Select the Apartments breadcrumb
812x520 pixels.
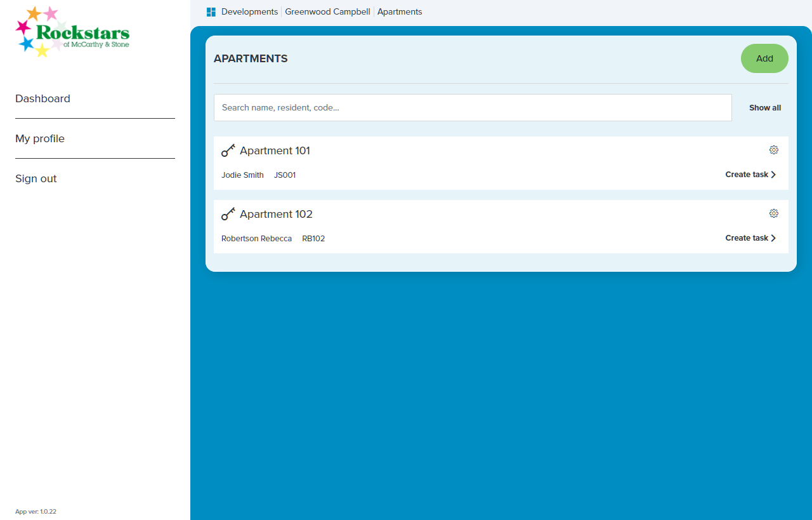400,12
